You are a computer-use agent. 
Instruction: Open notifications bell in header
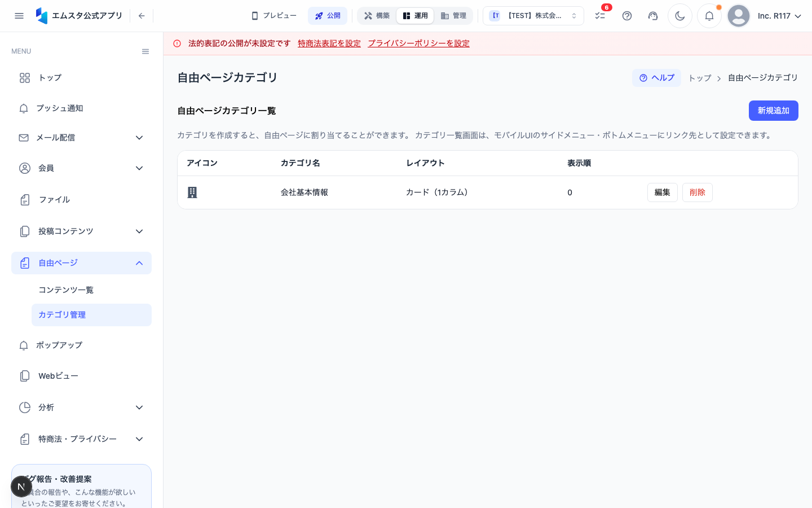tap(709, 16)
